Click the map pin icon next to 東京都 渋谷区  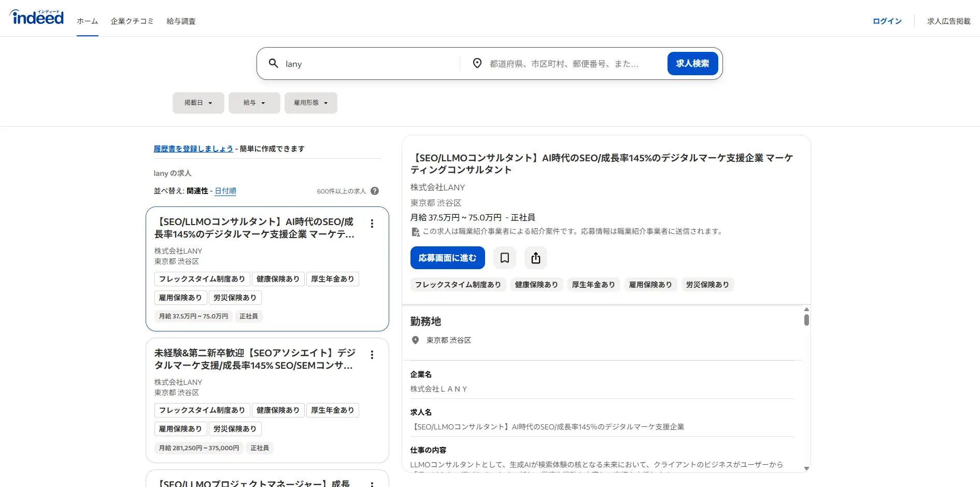pyautogui.click(x=415, y=340)
